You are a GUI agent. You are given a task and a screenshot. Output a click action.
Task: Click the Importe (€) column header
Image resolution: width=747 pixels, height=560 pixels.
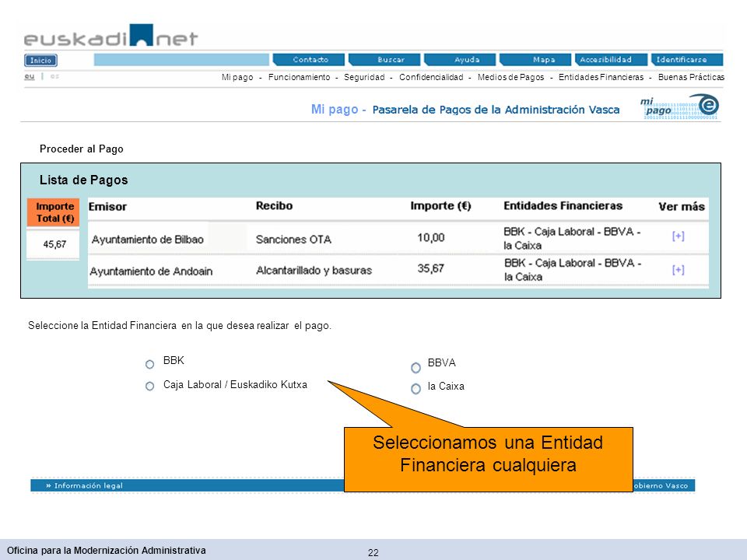[440, 205]
